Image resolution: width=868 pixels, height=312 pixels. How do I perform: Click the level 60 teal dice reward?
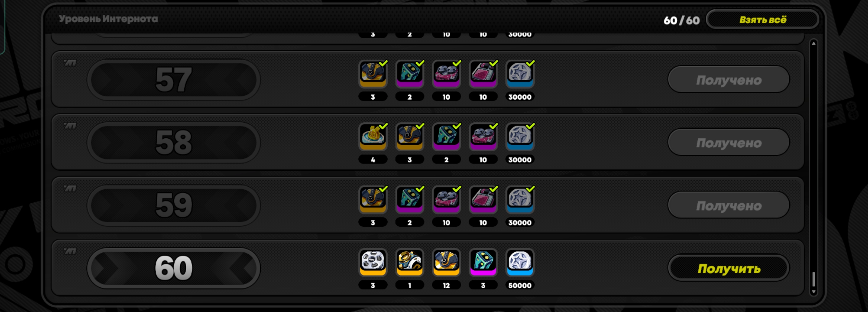click(x=483, y=263)
